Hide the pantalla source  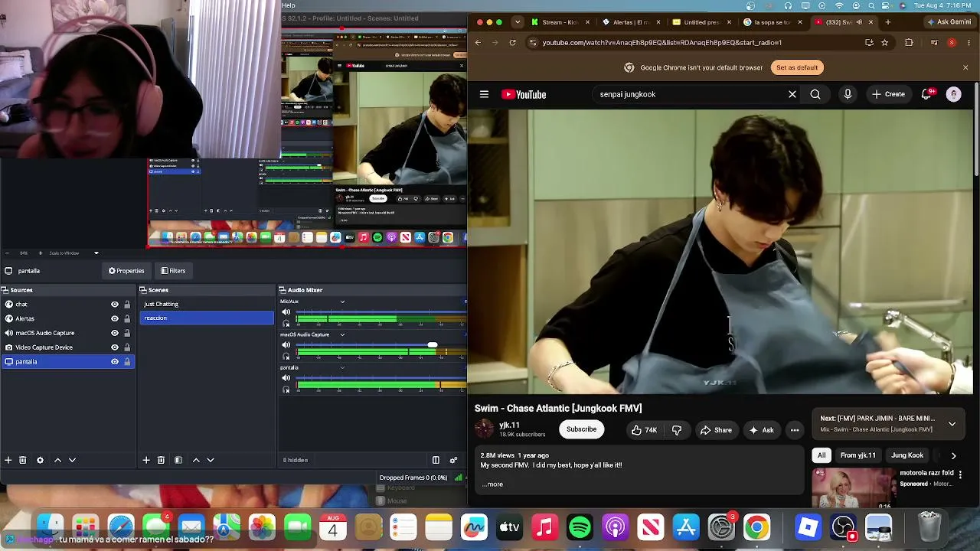pyautogui.click(x=115, y=362)
